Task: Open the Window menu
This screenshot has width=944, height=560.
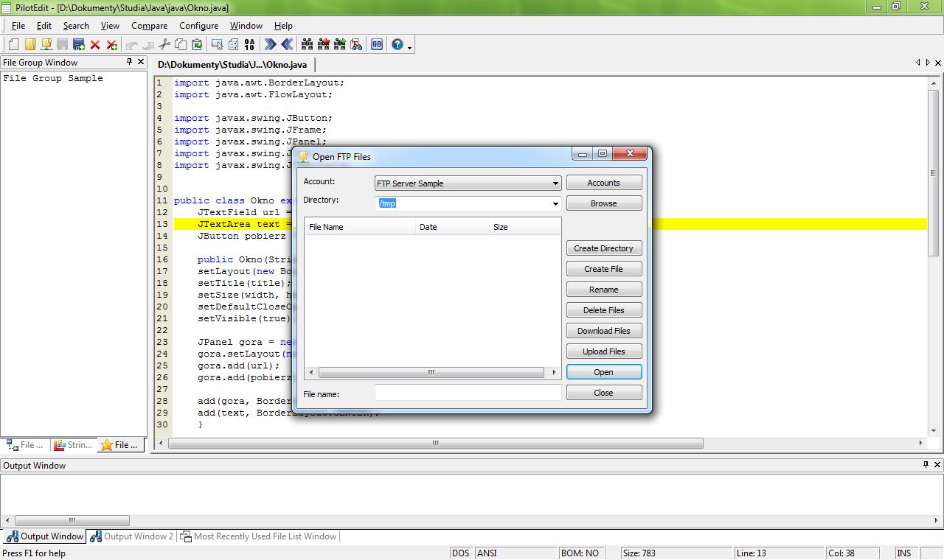Action: [x=246, y=26]
